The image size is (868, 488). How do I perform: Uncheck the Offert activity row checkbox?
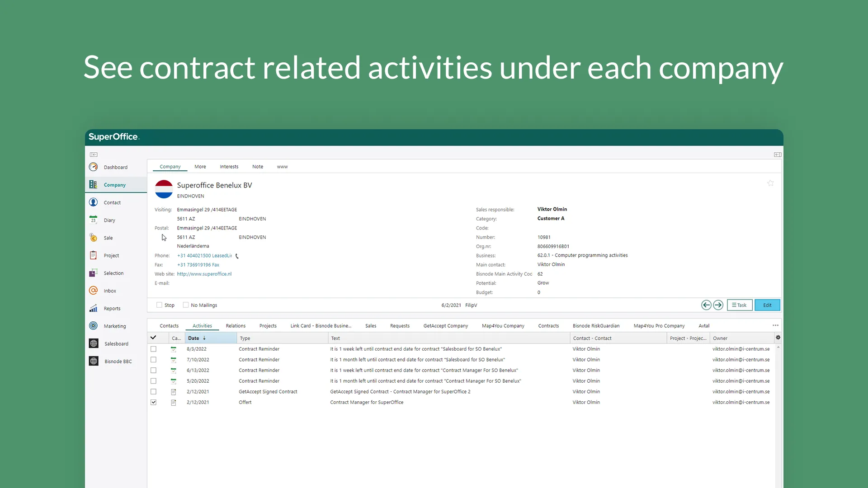pos(154,402)
